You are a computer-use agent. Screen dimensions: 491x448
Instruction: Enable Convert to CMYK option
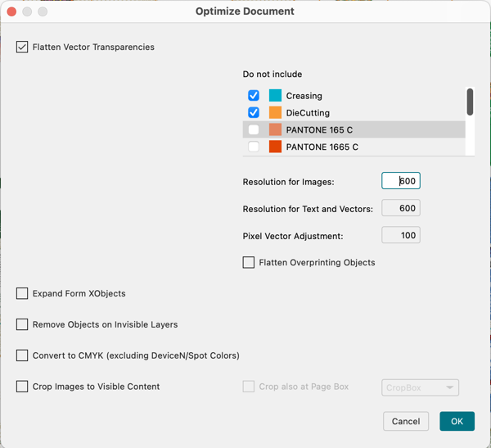(22, 355)
